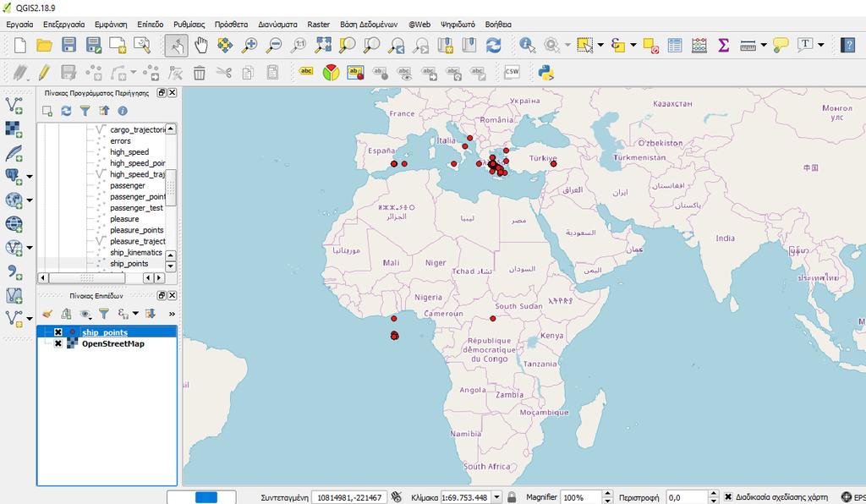The height and width of the screenshot is (504, 866).
Task: Open the Επίπεδο menu
Action: pos(151,25)
